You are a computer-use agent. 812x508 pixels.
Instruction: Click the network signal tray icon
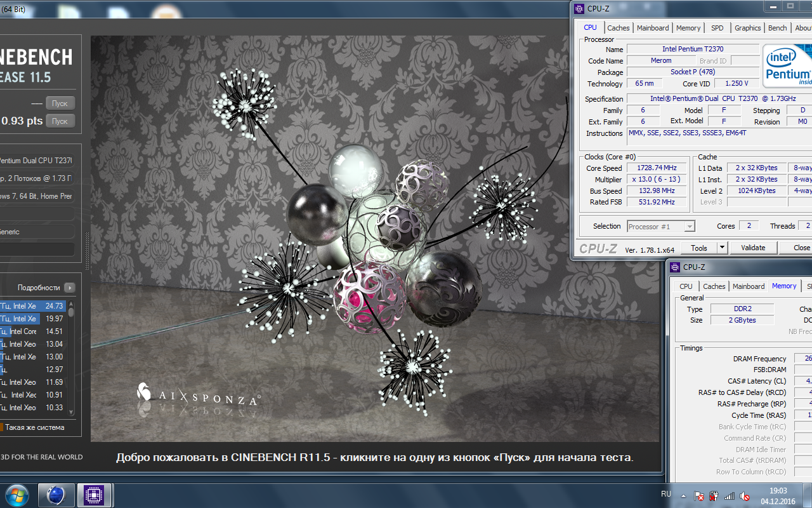coord(730,495)
